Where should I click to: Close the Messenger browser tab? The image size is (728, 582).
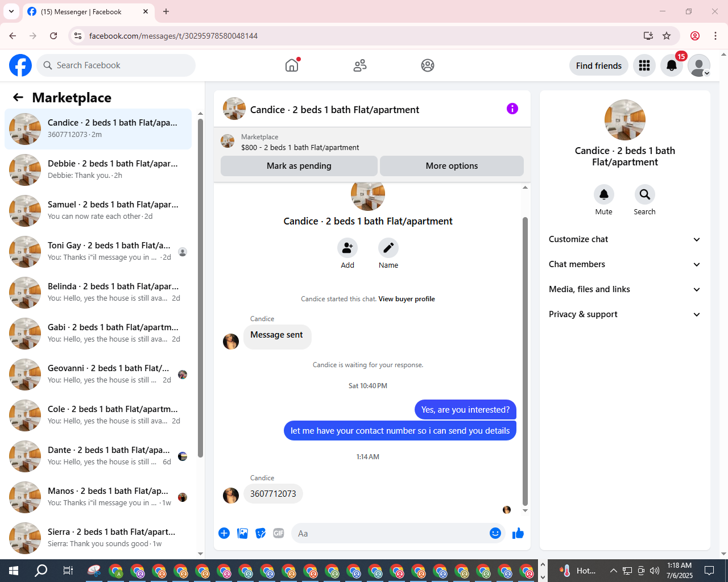pos(146,11)
